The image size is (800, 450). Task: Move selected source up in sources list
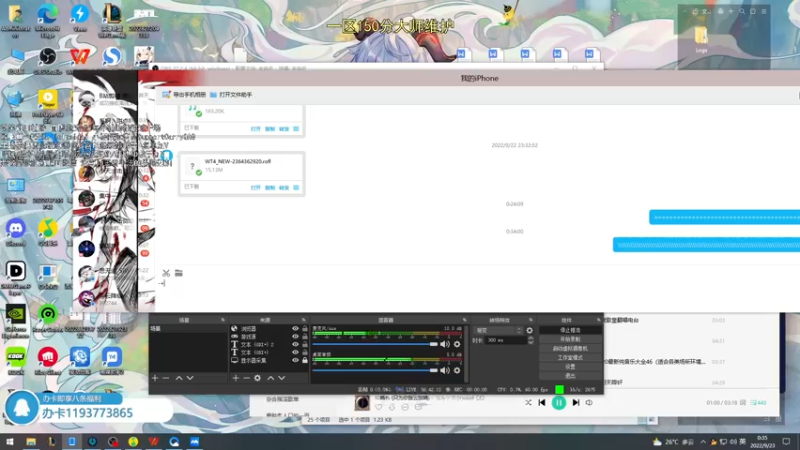pyautogui.click(x=271, y=378)
